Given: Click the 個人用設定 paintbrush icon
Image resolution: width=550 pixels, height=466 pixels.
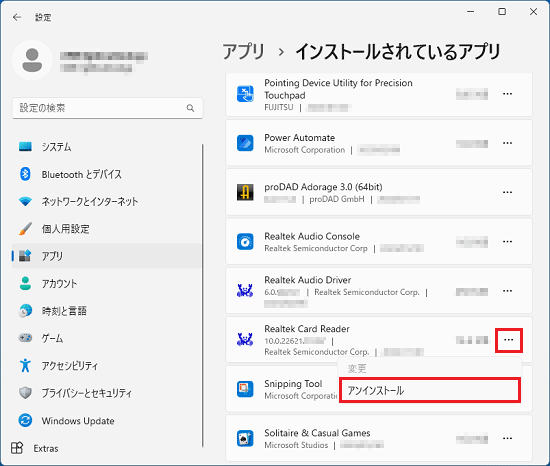Looking at the screenshot, I should [25, 229].
